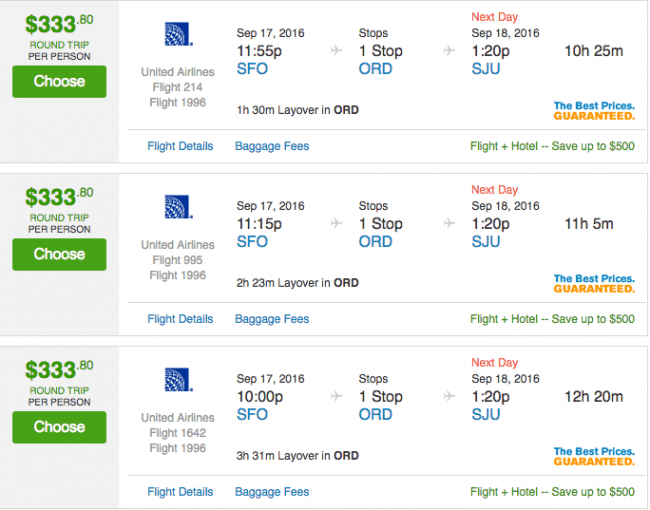This screenshot has height=510, width=650.
Task: Click plane icon before SJU on 12h 20m flight
Action: (449, 396)
